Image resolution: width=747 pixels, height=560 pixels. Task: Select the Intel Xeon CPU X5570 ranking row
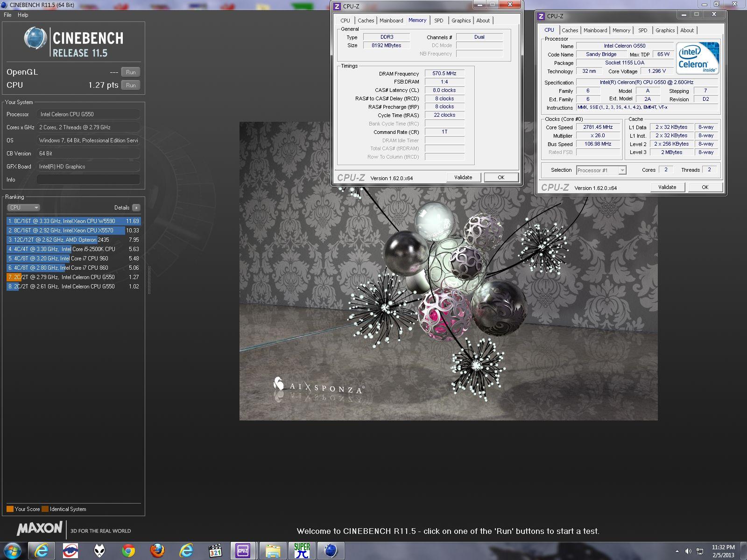[73, 231]
